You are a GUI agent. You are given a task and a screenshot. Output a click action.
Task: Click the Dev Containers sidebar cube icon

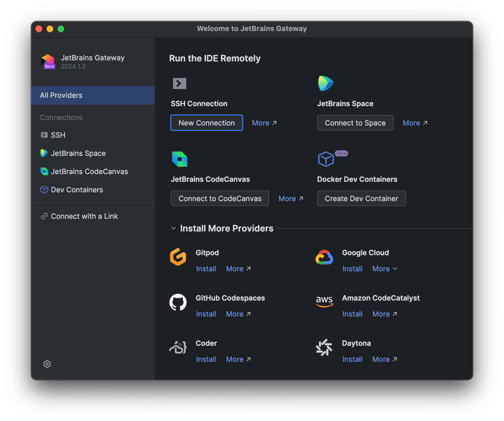pos(44,190)
